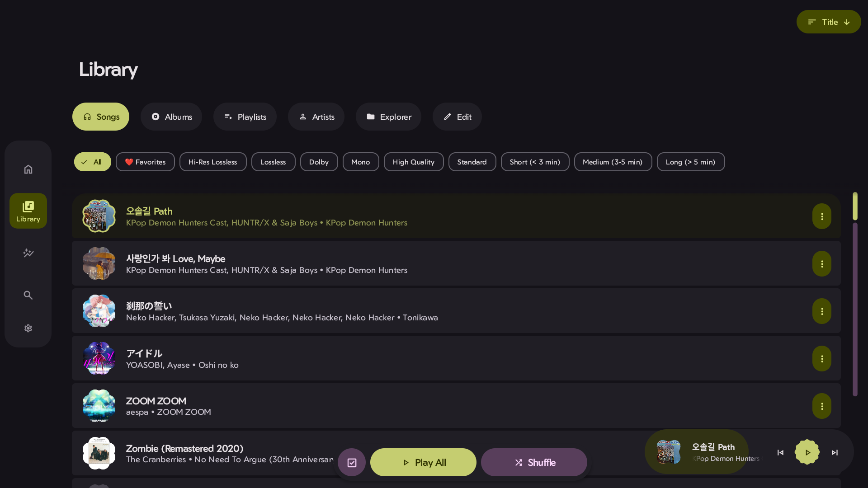
Task: Toggle the Short (< 3 min) filter
Action: click(x=535, y=162)
